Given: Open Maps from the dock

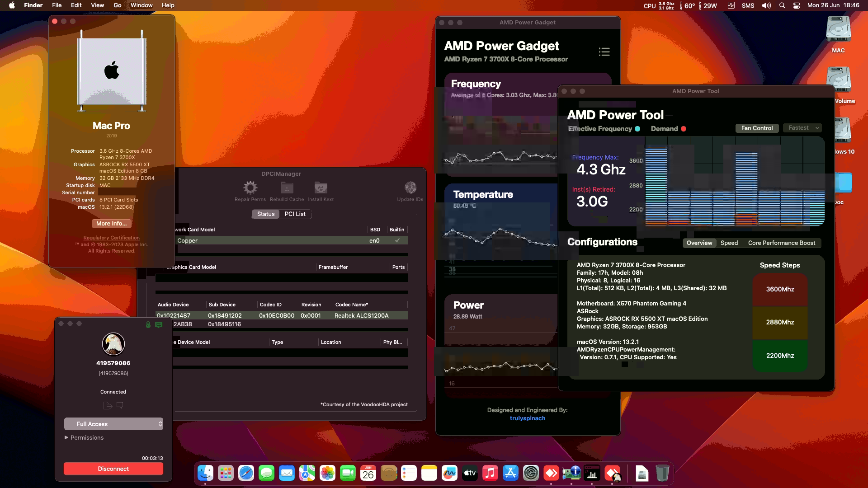Looking at the screenshot, I should click(307, 473).
